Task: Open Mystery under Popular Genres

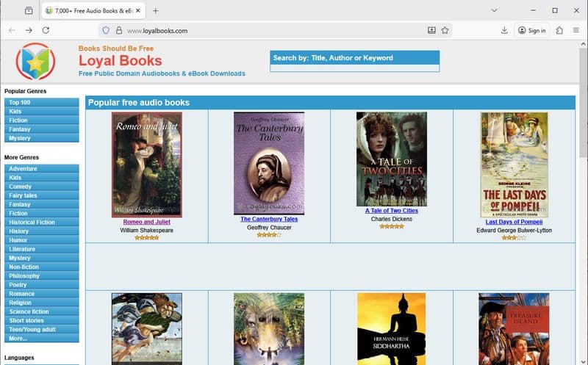Action: [x=42, y=138]
